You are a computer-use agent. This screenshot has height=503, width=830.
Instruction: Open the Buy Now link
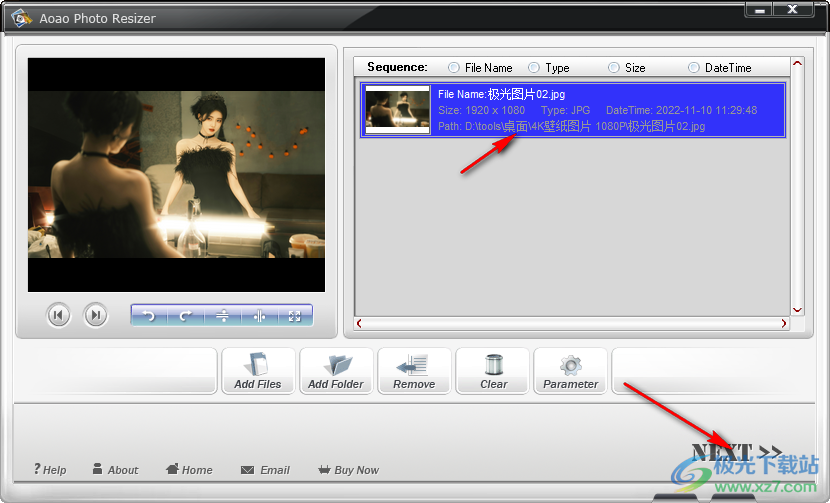pyautogui.click(x=348, y=470)
